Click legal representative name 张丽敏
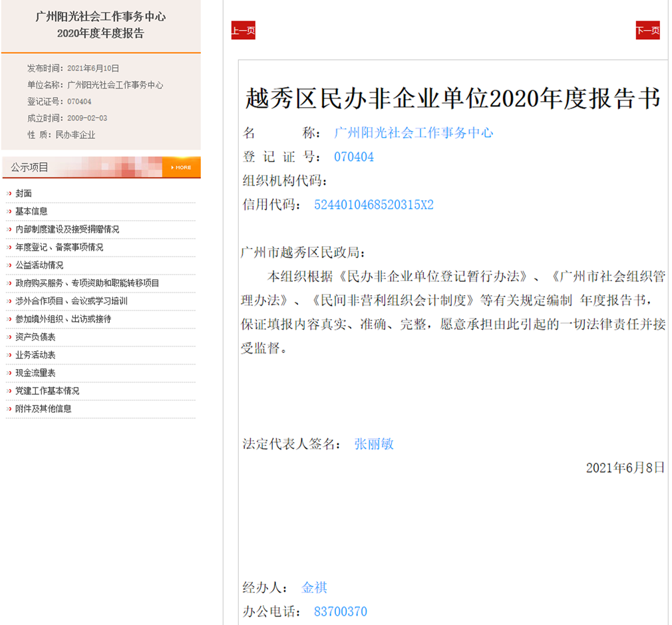Screen dimensions: 672x625 click(374, 444)
